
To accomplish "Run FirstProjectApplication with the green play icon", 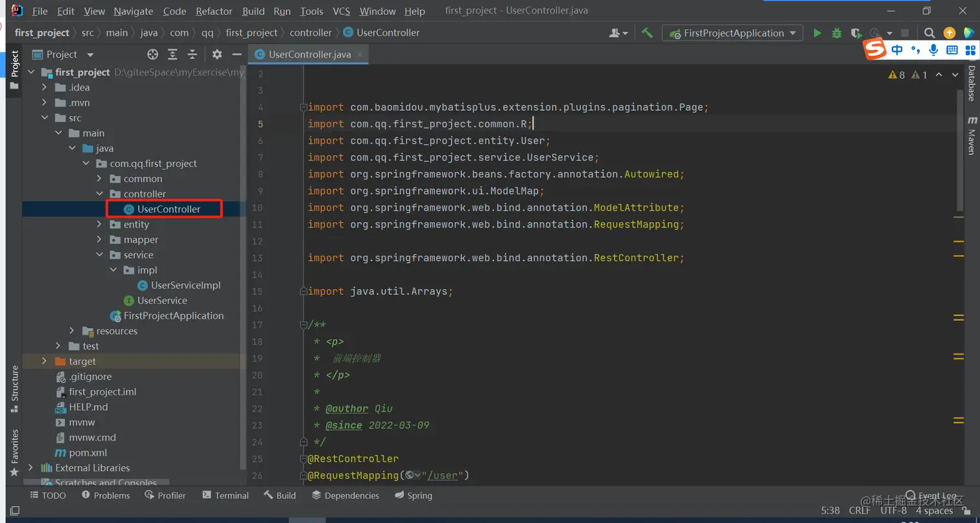I will (817, 33).
